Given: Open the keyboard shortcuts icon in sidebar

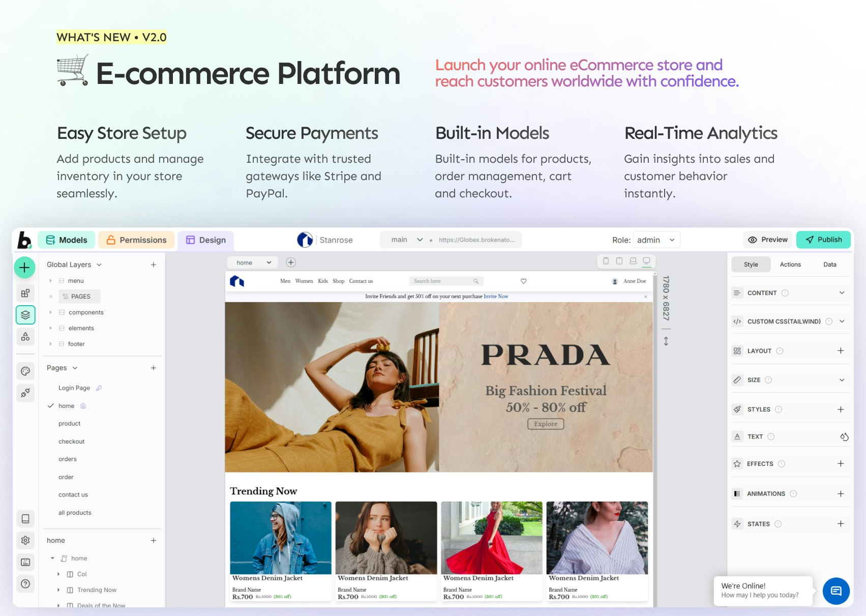Looking at the screenshot, I should [x=25, y=562].
